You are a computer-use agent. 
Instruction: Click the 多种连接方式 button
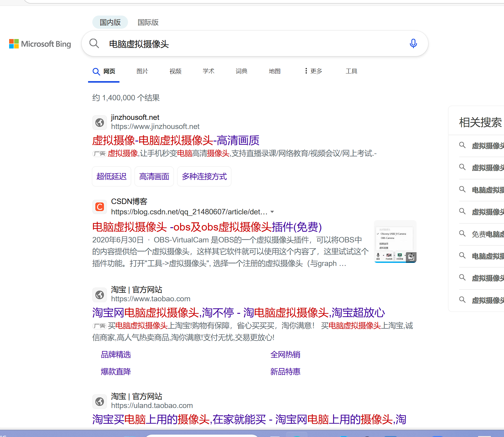point(204,176)
